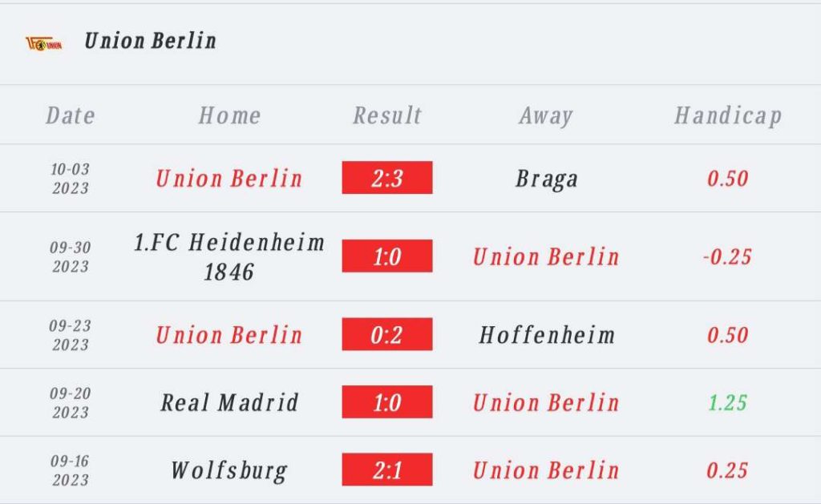Image resolution: width=821 pixels, height=504 pixels.
Task: Click Braga away team name
Action: pyautogui.click(x=547, y=179)
